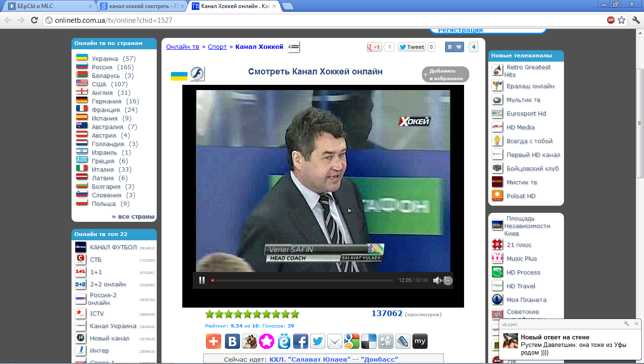Open Music Plus channel

(521, 258)
